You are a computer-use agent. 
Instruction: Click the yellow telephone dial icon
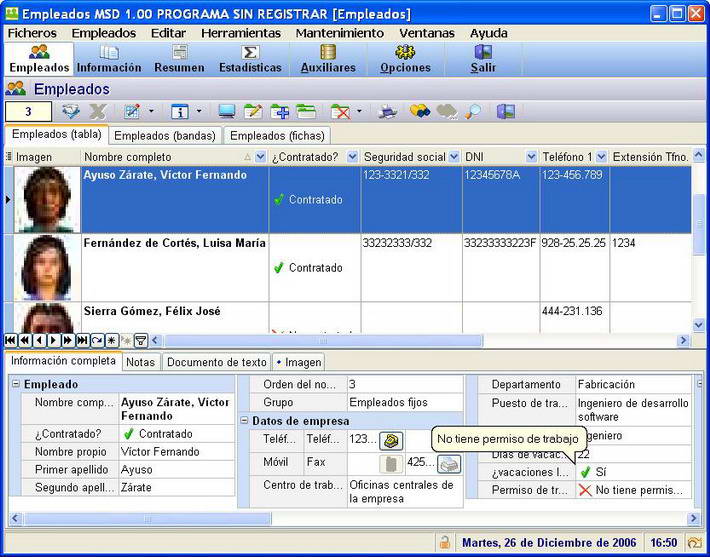391,441
